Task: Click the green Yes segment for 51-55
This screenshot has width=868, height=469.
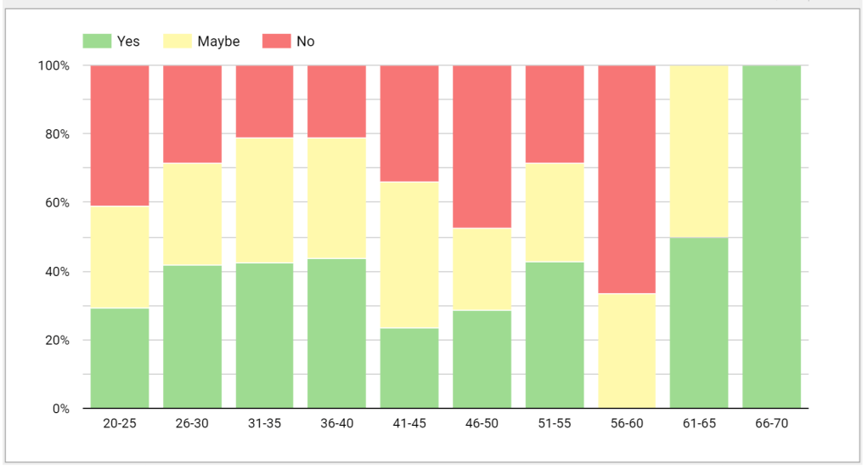Action: click(x=555, y=335)
